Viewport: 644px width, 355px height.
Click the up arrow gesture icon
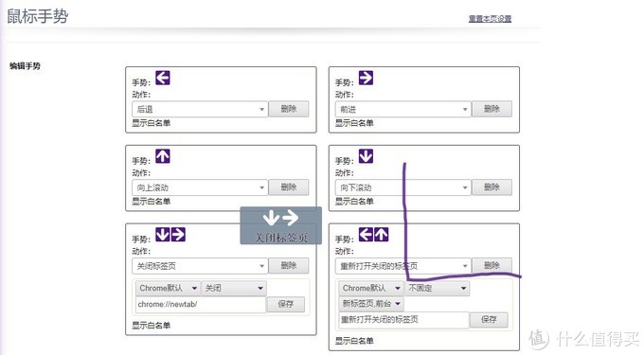[x=163, y=156]
